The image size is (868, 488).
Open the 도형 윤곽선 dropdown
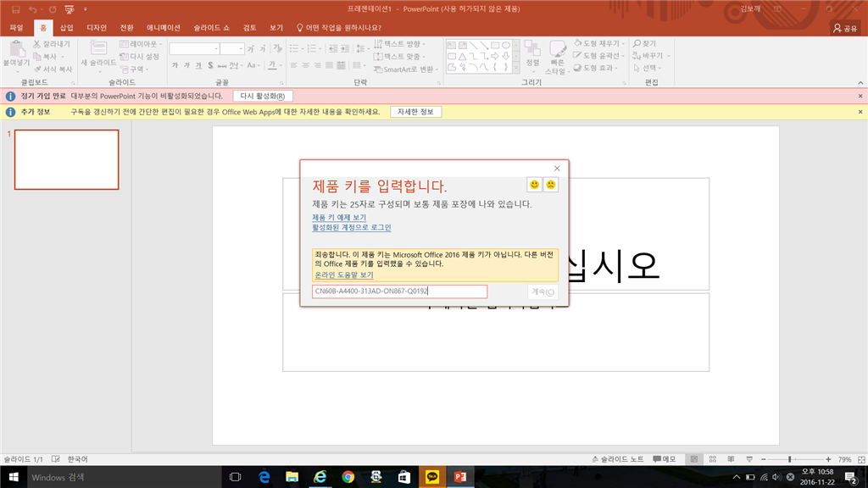tap(599, 55)
